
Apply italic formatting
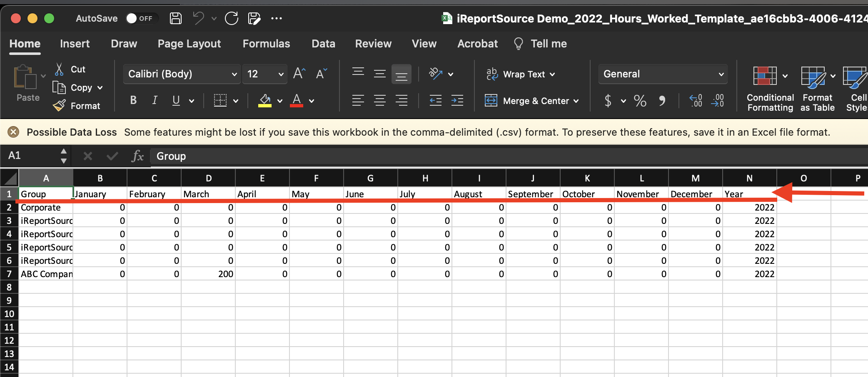click(x=155, y=100)
